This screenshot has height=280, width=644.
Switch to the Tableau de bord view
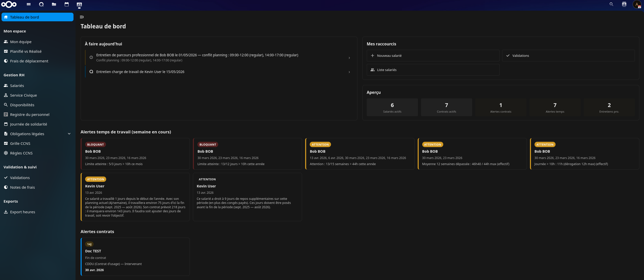pos(24,17)
